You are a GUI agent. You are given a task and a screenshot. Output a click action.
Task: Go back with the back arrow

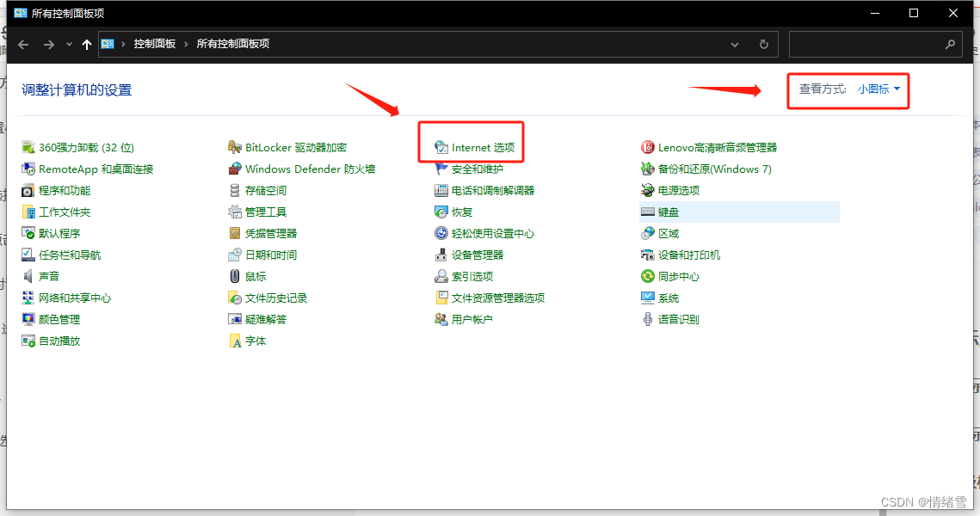point(24,45)
